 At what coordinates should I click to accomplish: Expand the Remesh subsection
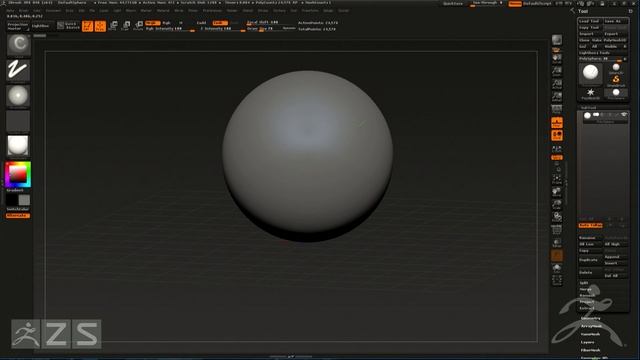(587, 296)
